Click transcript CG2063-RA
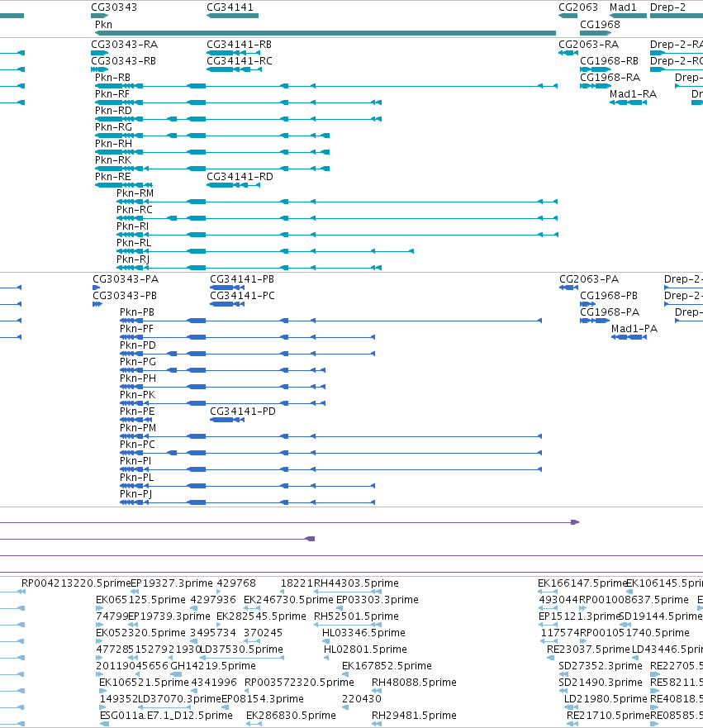 589,45
